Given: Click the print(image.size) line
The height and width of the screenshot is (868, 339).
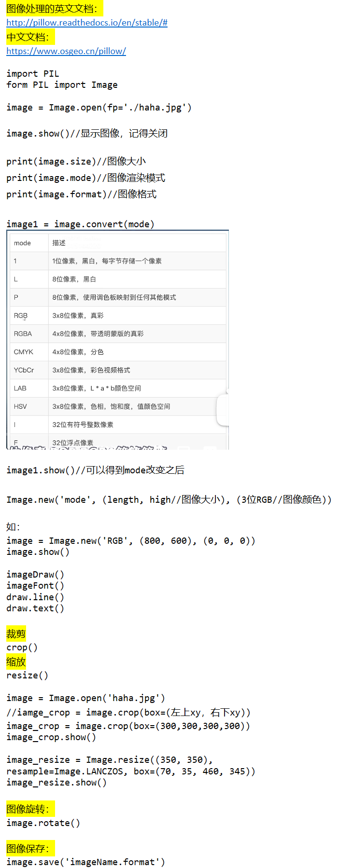Looking at the screenshot, I should (x=76, y=161).
